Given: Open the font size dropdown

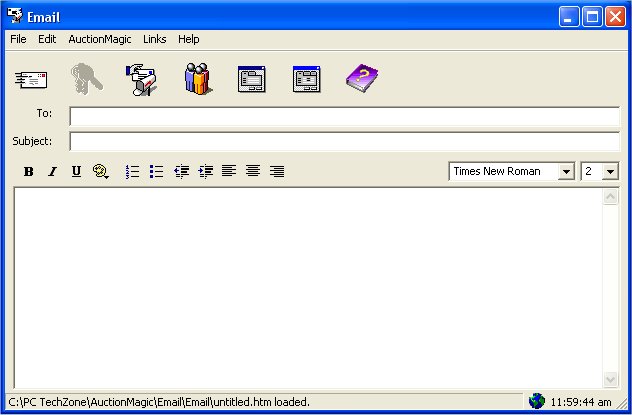Looking at the screenshot, I should click(610, 172).
